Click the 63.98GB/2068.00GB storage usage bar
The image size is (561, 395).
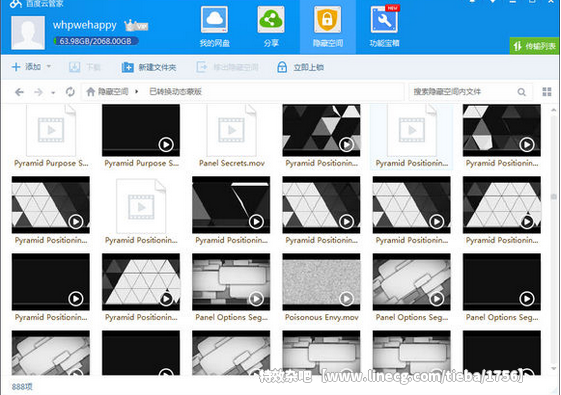[x=96, y=41]
